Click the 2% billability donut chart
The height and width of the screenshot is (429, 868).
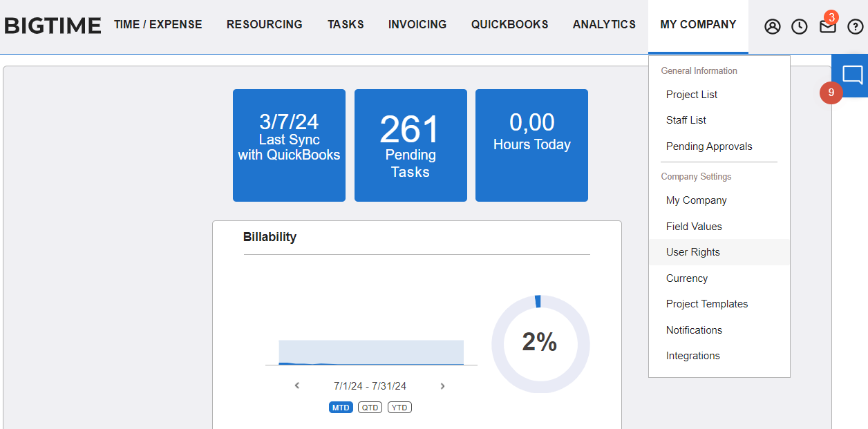540,344
